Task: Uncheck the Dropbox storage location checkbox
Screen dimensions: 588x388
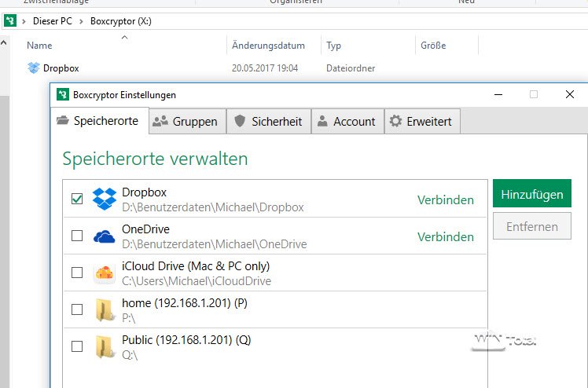Action: tap(77, 199)
